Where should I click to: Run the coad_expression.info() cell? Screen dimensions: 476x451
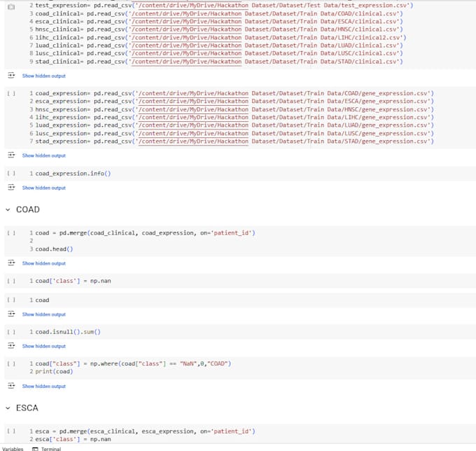[x=10, y=173]
